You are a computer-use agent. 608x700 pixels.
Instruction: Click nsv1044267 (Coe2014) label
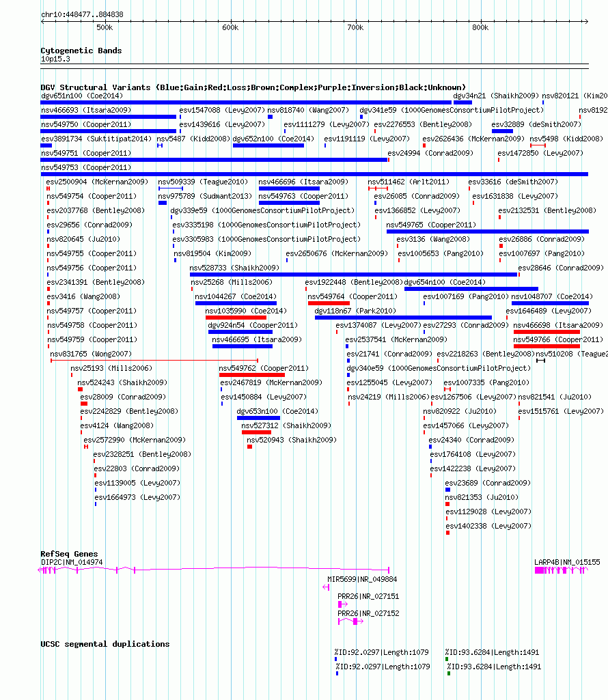click(236, 296)
